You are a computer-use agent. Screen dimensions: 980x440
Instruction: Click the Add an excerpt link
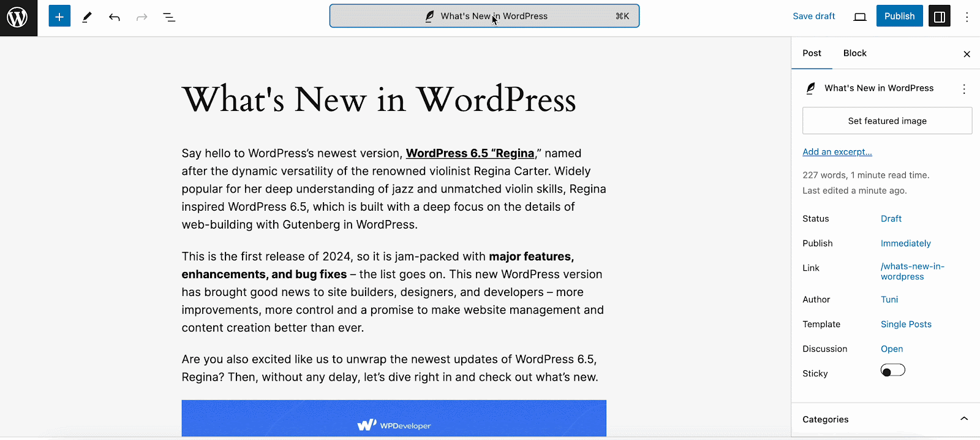[837, 151]
